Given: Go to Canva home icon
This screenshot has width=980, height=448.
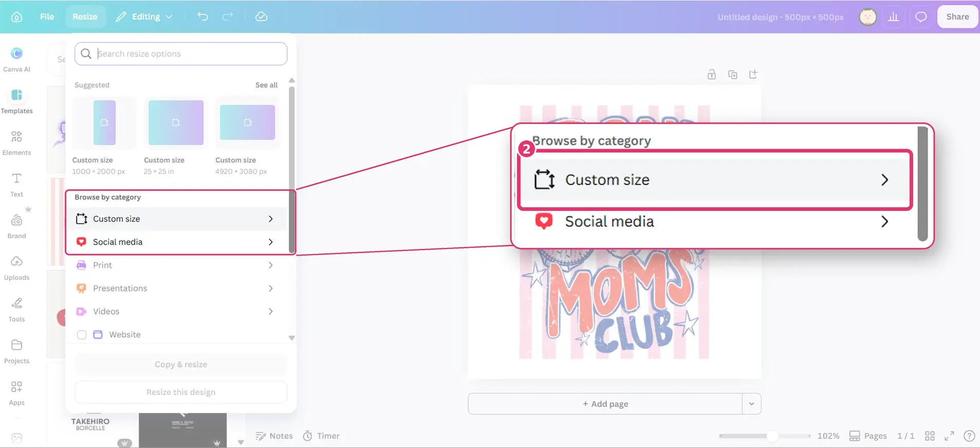Looking at the screenshot, I should click(x=16, y=16).
